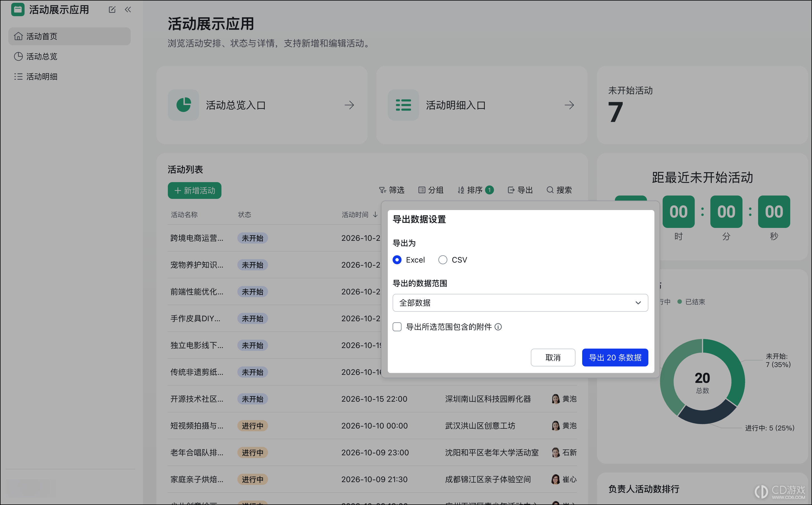
Task: Click 取消 button in export dialog
Action: coord(553,357)
